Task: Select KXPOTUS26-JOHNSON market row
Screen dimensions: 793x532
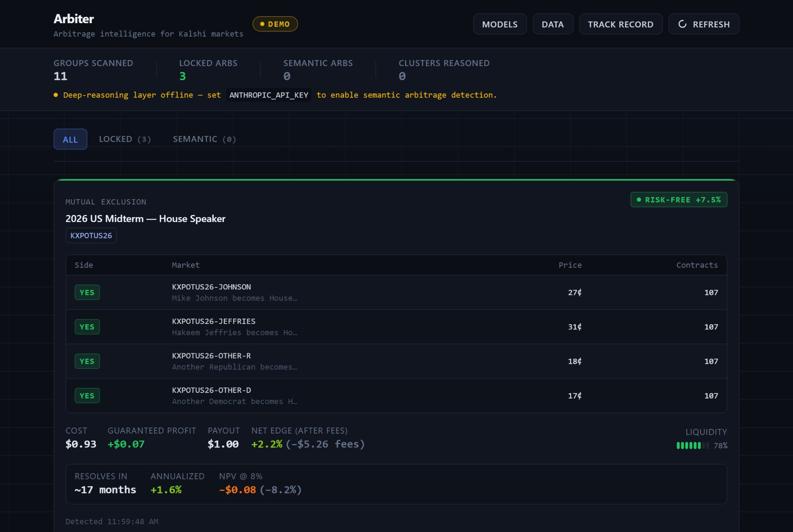Action: tap(396, 292)
